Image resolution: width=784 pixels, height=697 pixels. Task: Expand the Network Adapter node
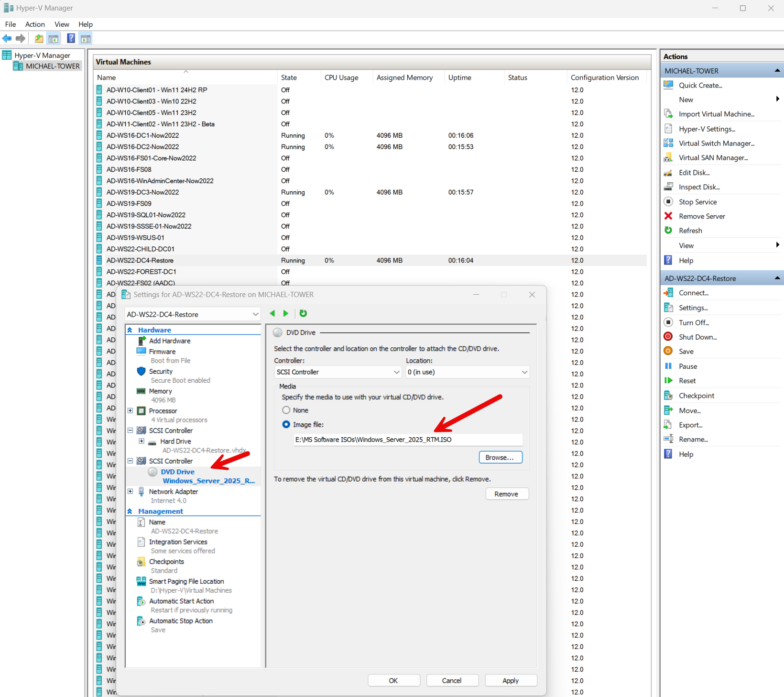130,491
